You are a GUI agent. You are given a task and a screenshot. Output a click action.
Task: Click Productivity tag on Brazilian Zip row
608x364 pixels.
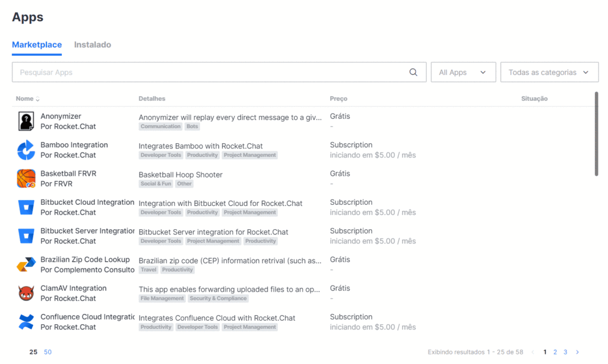(177, 270)
